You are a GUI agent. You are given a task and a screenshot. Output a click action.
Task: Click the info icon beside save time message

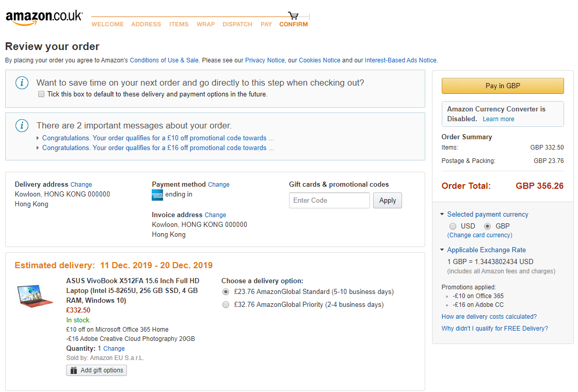pos(22,83)
